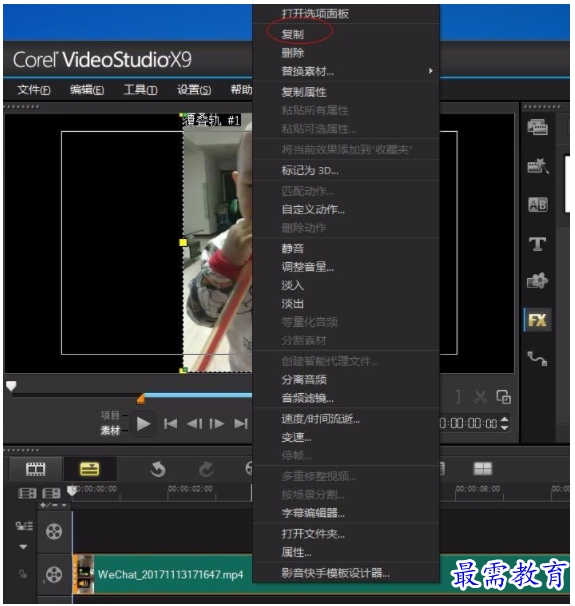The height and width of the screenshot is (606, 575).
Task: Open the Title (T) library icon
Action: 538,243
